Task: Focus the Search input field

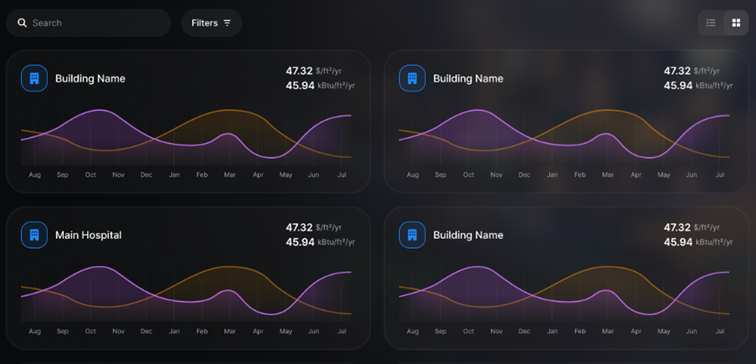Action: tap(88, 23)
